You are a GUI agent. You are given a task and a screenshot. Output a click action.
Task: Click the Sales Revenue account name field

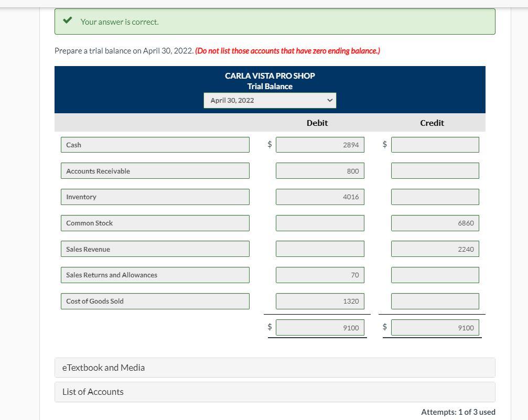tap(155, 249)
